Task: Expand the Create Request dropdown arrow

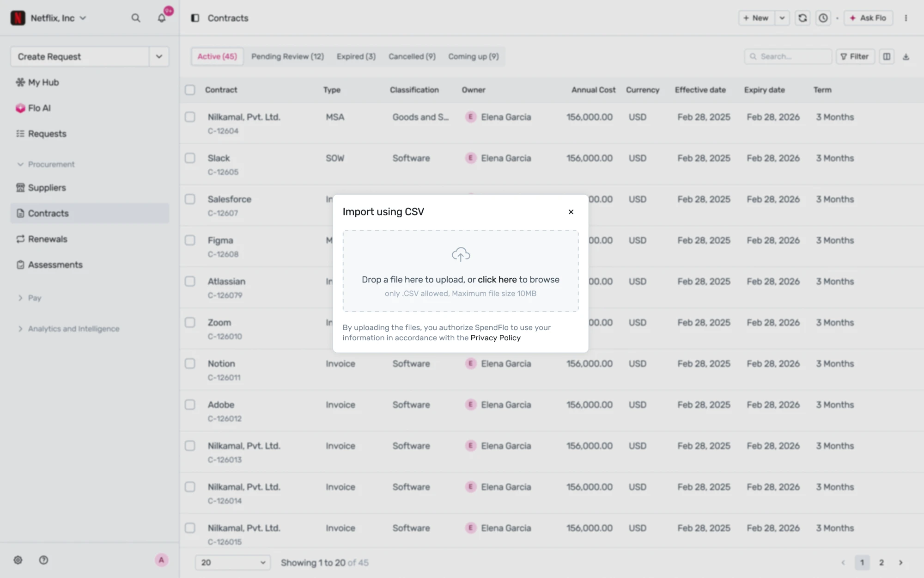Action: 159,56
